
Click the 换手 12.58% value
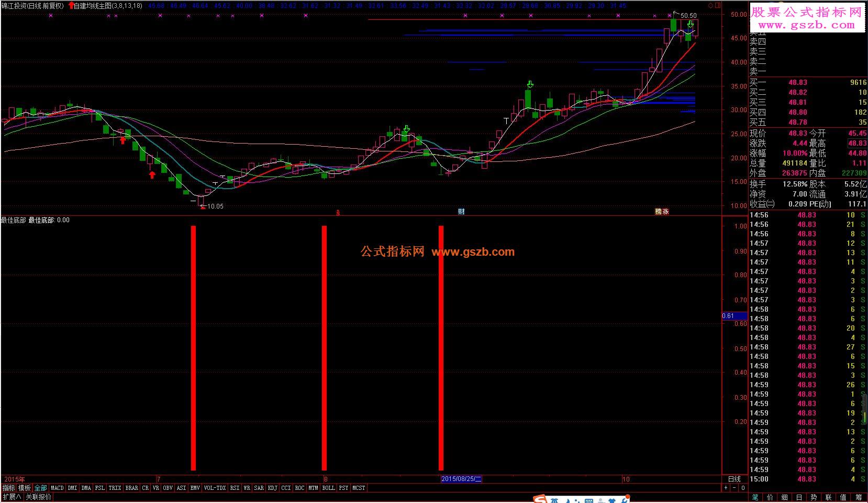point(795,184)
